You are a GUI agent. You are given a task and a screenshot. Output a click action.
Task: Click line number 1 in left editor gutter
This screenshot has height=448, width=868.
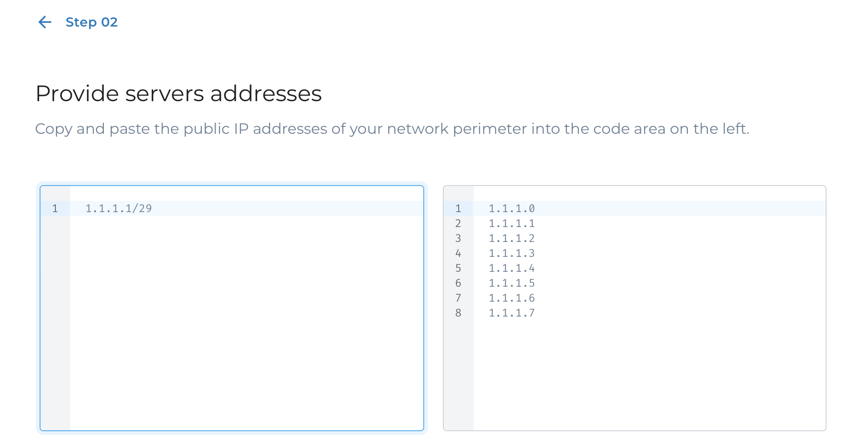55,208
